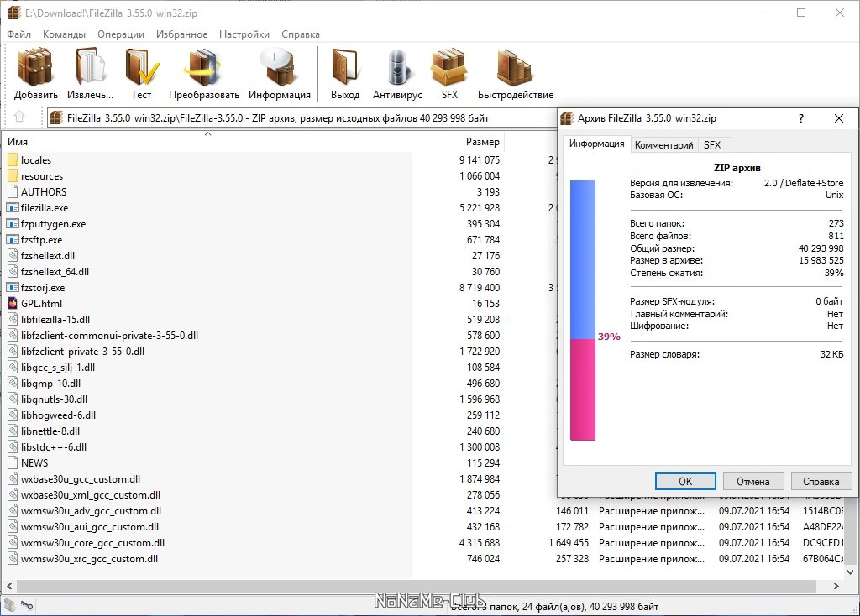Select libgnutls-30.dll in the list
This screenshot has width=860, height=616.
pos(54,399)
